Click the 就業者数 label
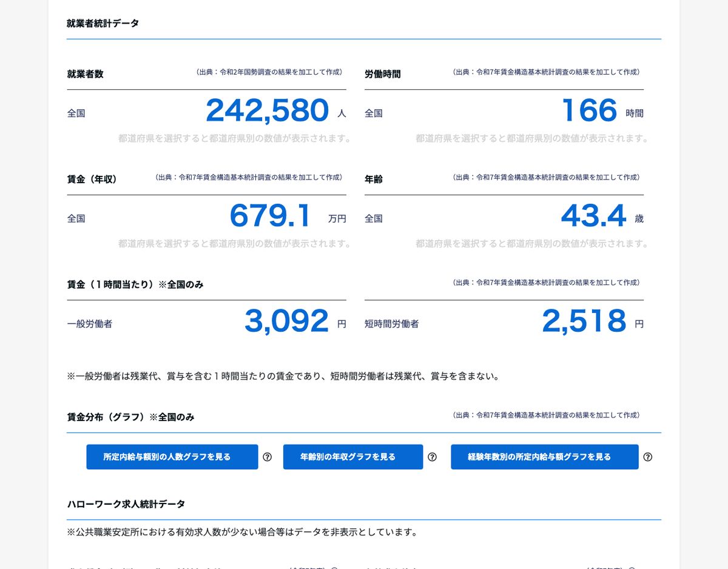Screen dimensions: 728x569 (x=85, y=74)
